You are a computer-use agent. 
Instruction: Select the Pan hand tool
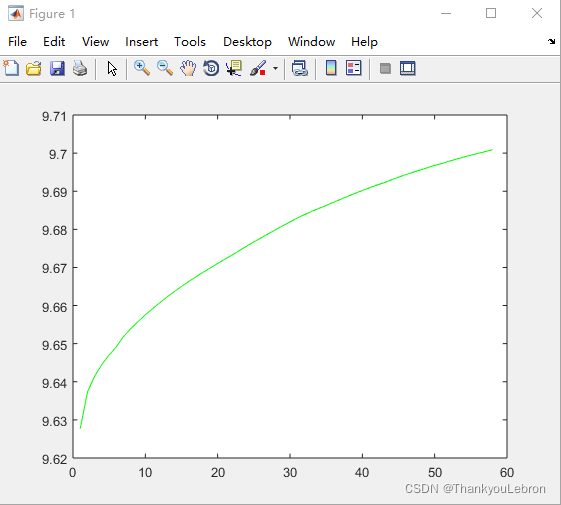point(188,68)
